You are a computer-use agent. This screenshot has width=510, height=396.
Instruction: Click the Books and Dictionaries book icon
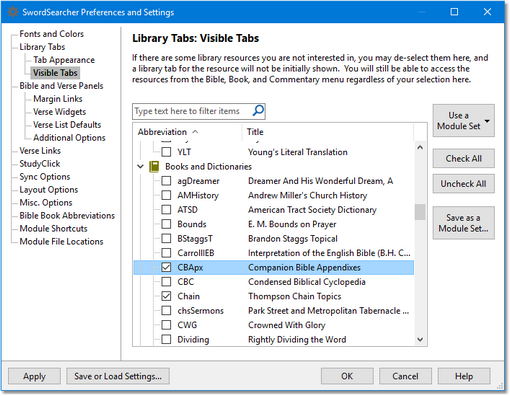click(154, 166)
